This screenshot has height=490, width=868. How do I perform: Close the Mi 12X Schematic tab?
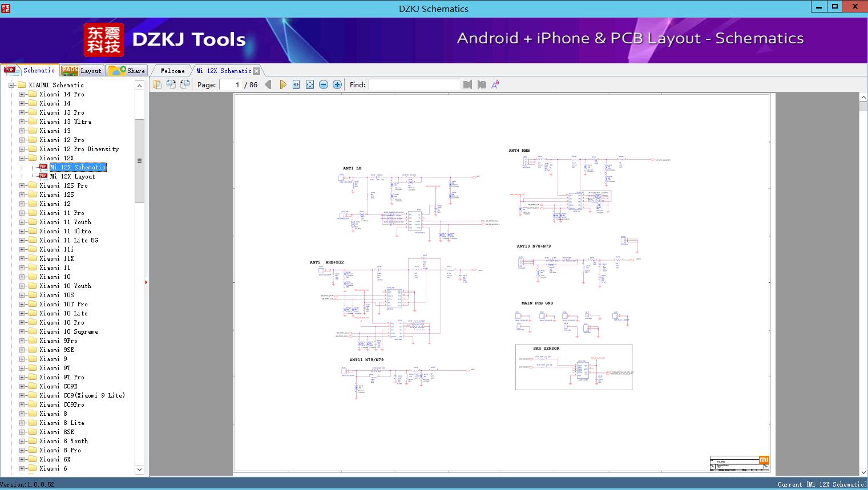[x=257, y=71]
